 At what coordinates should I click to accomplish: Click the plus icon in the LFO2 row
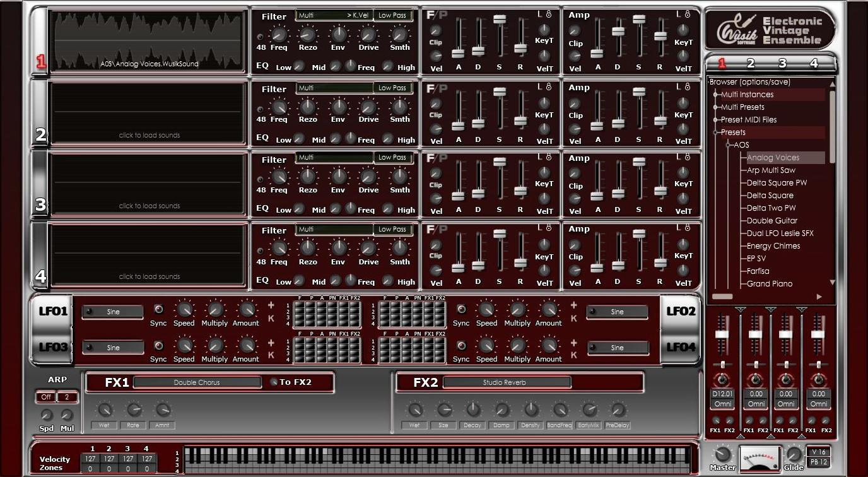pyautogui.click(x=573, y=305)
